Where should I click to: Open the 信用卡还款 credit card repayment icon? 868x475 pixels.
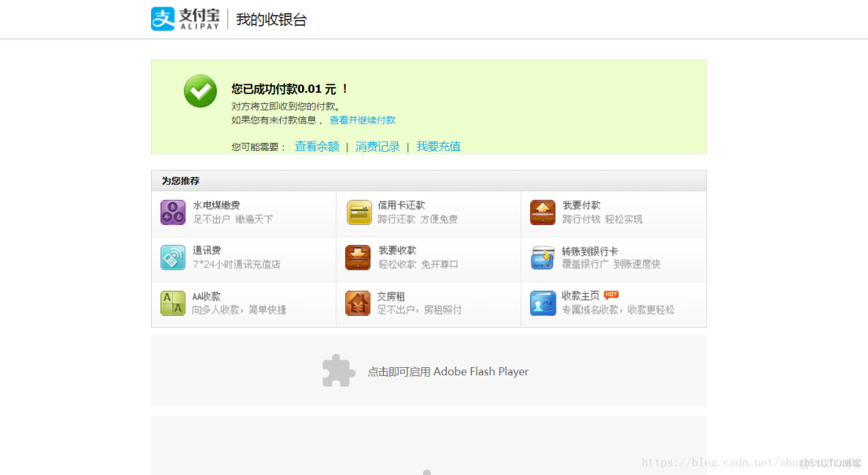pyautogui.click(x=358, y=213)
